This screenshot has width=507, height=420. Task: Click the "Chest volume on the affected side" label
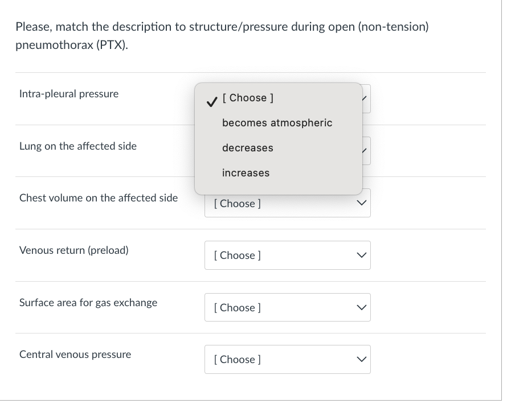click(x=99, y=198)
